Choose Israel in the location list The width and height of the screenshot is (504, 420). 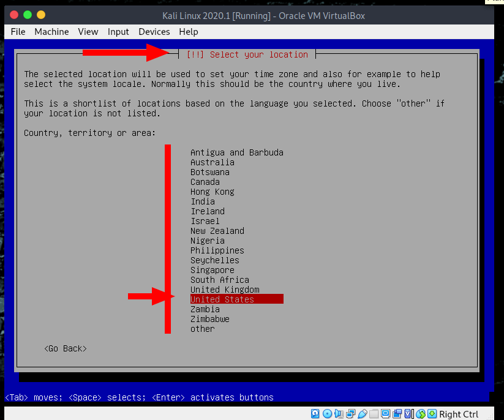pos(205,221)
